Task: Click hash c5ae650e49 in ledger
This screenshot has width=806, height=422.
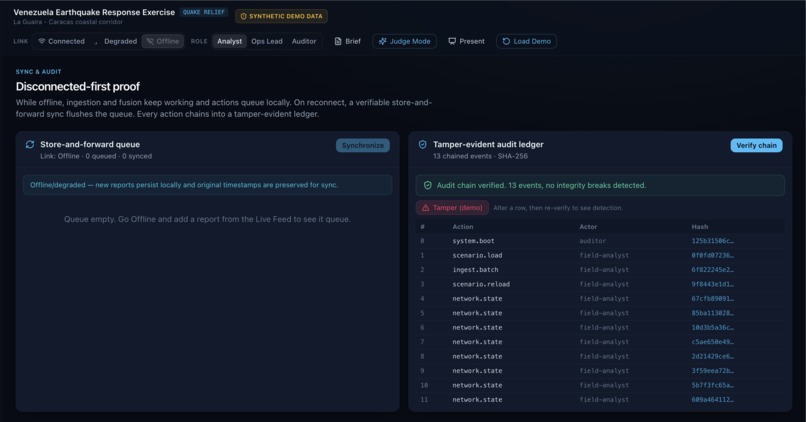Action: (x=712, y=341)
